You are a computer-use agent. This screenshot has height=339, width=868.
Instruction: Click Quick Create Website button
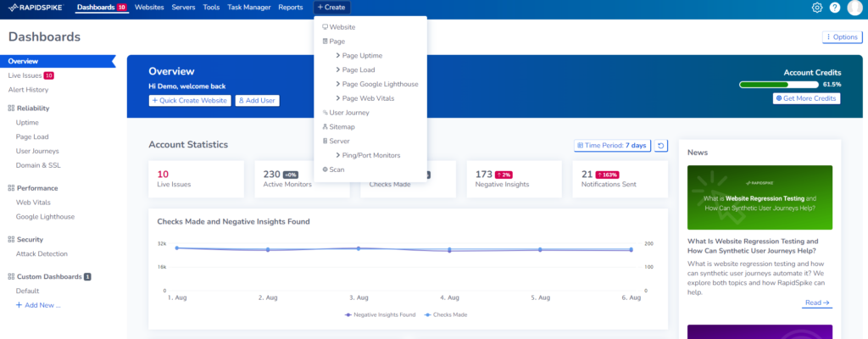click(190, 101)
